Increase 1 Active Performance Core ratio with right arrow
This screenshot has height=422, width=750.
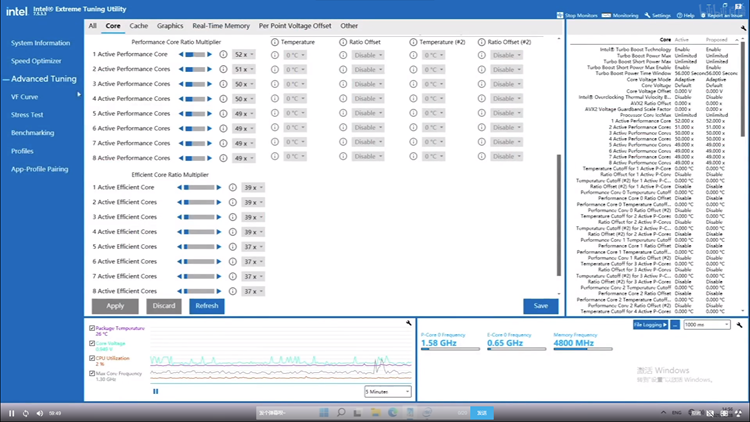[x=210, y=55]
